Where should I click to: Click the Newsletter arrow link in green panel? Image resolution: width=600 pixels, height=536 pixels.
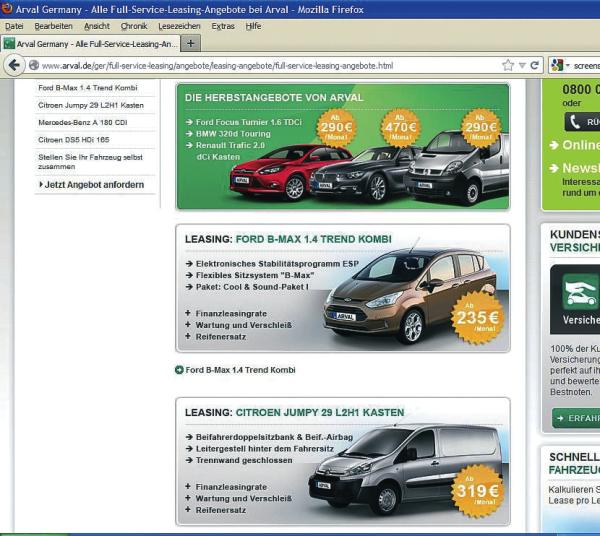point(575,168)
